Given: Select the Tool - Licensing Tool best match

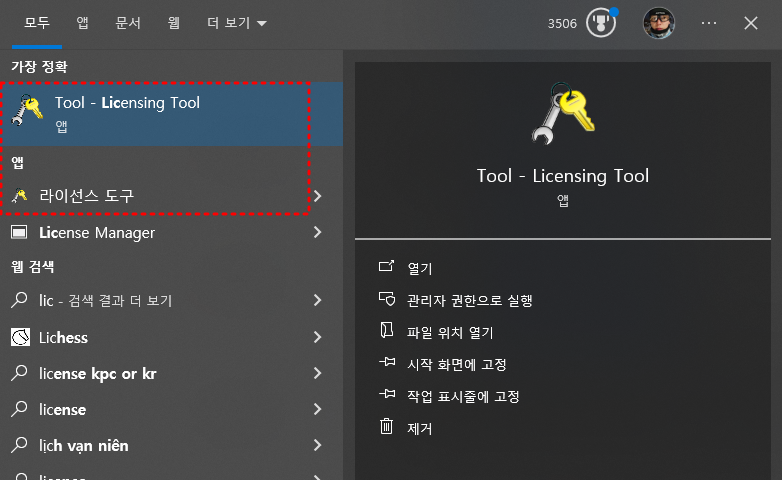Looking at the screenshot, I should 172,114.
